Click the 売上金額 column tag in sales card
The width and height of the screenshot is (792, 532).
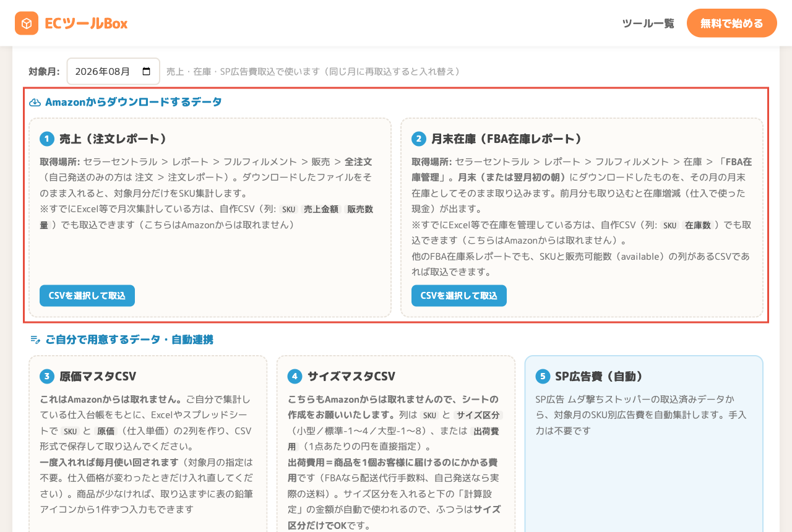(322, 209)
